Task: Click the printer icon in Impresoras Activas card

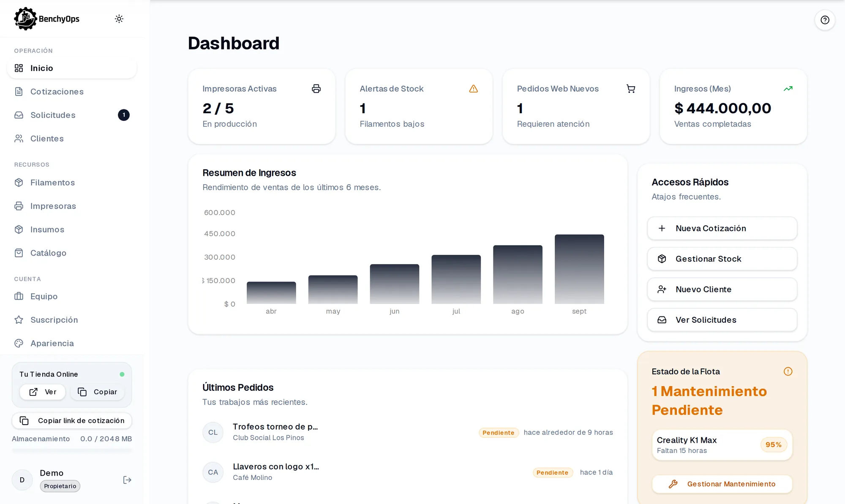Action: [316, 89]
